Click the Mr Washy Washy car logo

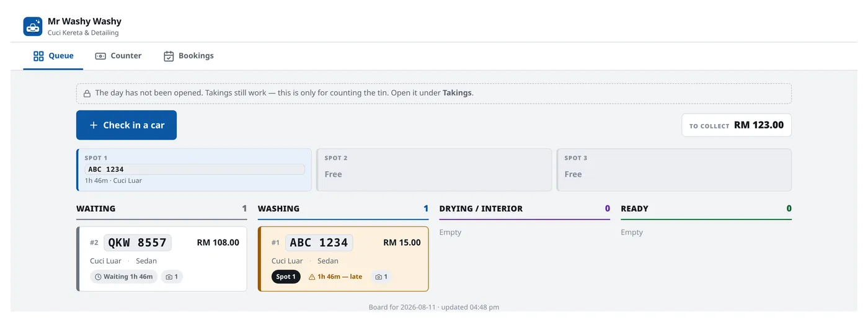click(x=33, y=27)
